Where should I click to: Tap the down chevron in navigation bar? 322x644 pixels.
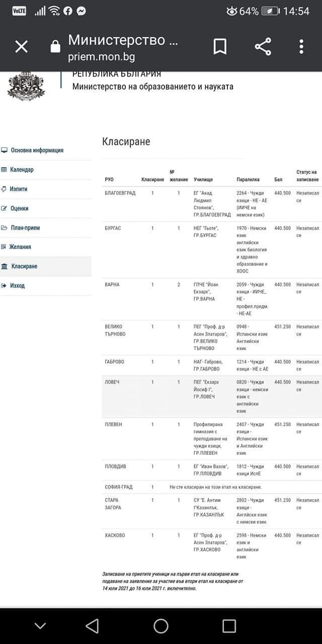(40, 625)
